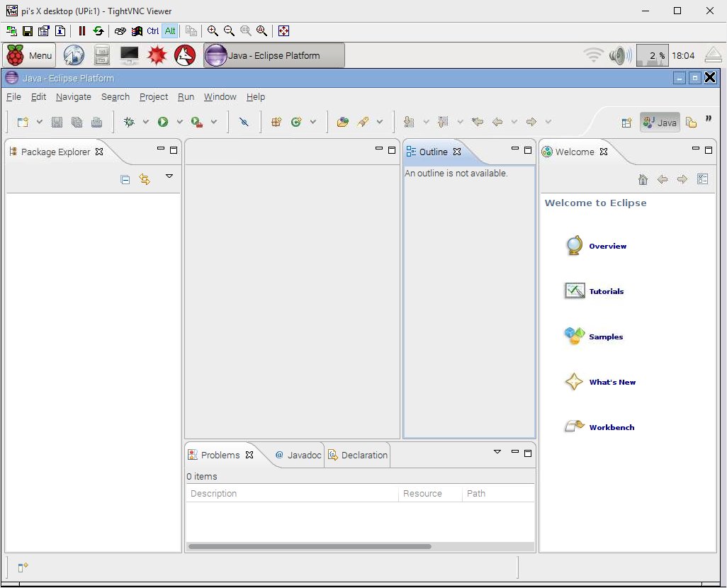727x588 pixels.
Task: Open Problems view menu triangle
Action: 497,452
